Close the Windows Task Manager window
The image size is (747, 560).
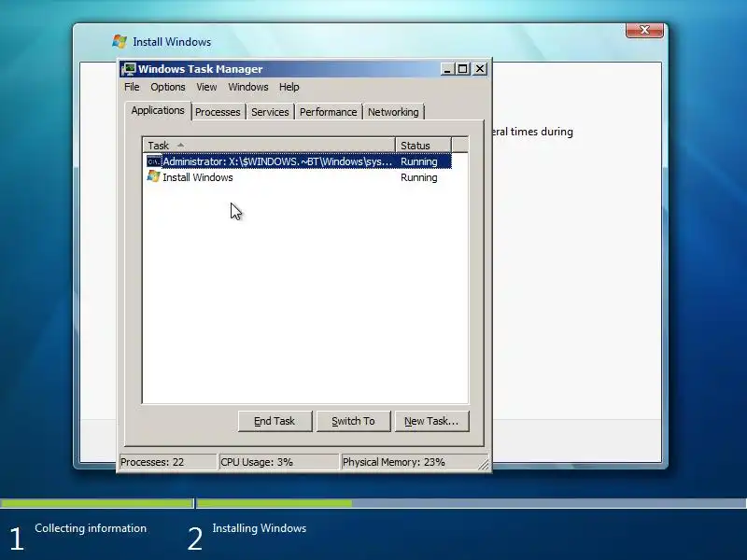480,69
